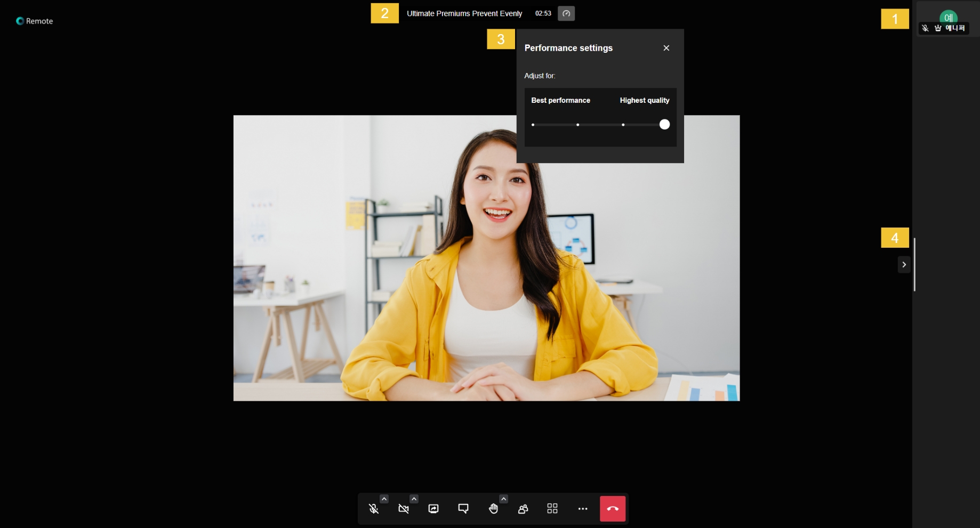
Task: Show the participants list
Action: pyautogui.click(x=523, y=509)
